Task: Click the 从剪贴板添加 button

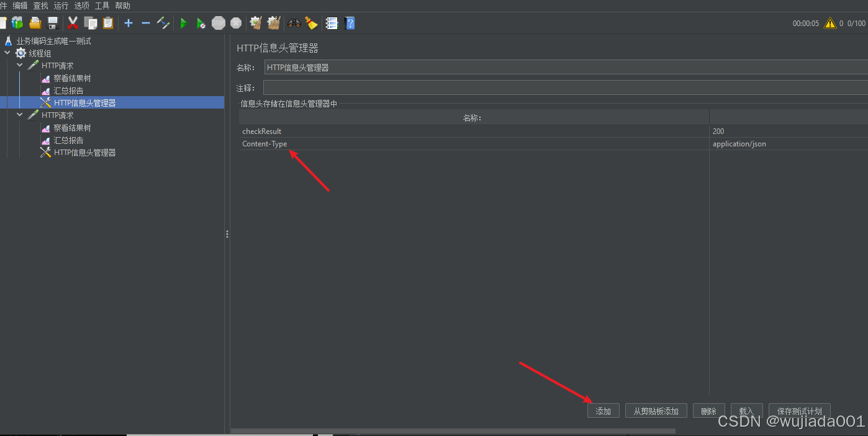Action: (x=656, y=411)
